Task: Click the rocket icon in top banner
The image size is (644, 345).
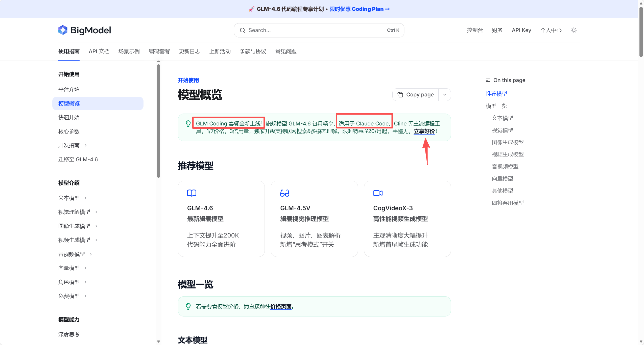Action: 251,9
